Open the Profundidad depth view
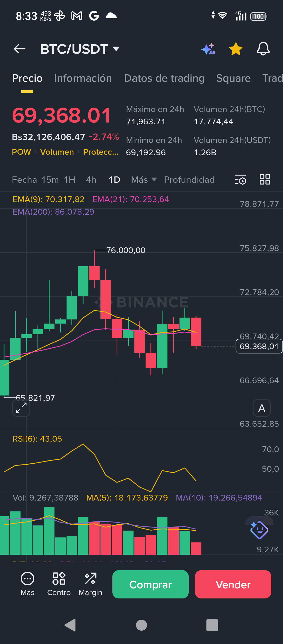The image size is (283, 644). pyautogui.click(x=189, y=180)
